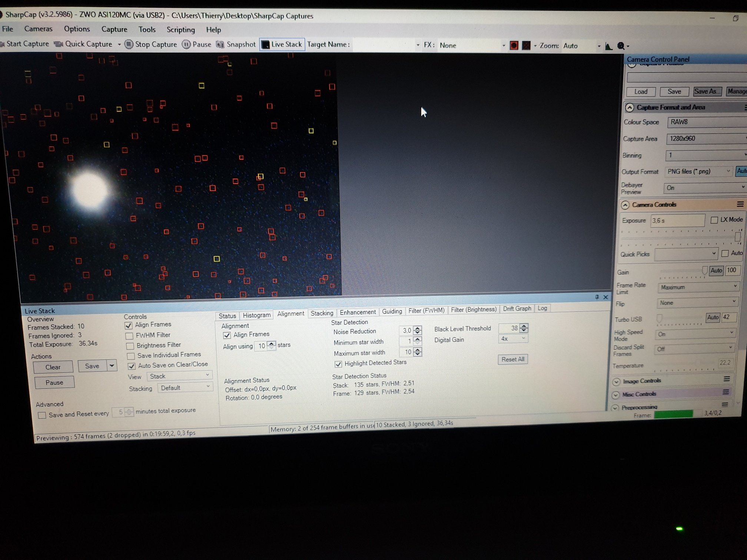
Task: Open the Digital Gain dropdown
Action: tap(513, 339)
